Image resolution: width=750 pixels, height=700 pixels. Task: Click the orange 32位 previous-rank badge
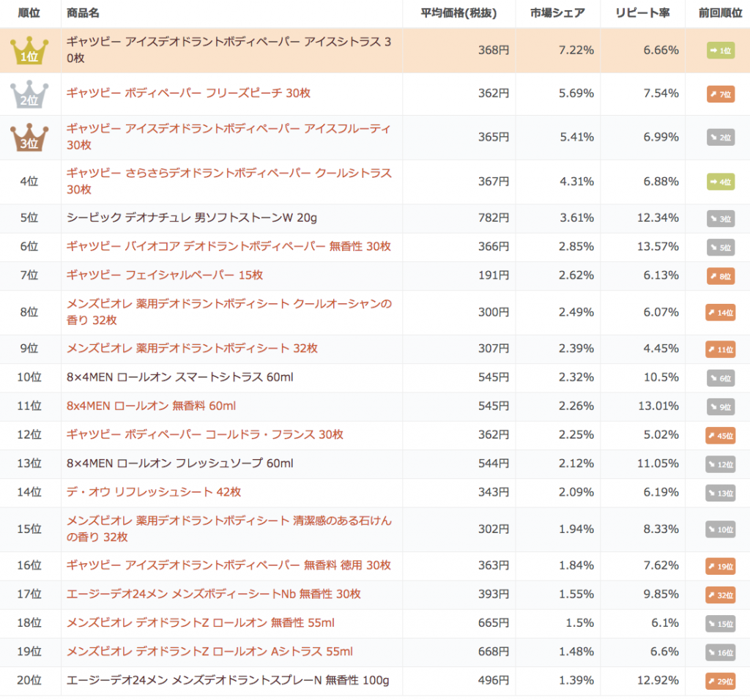coord(721,595)
